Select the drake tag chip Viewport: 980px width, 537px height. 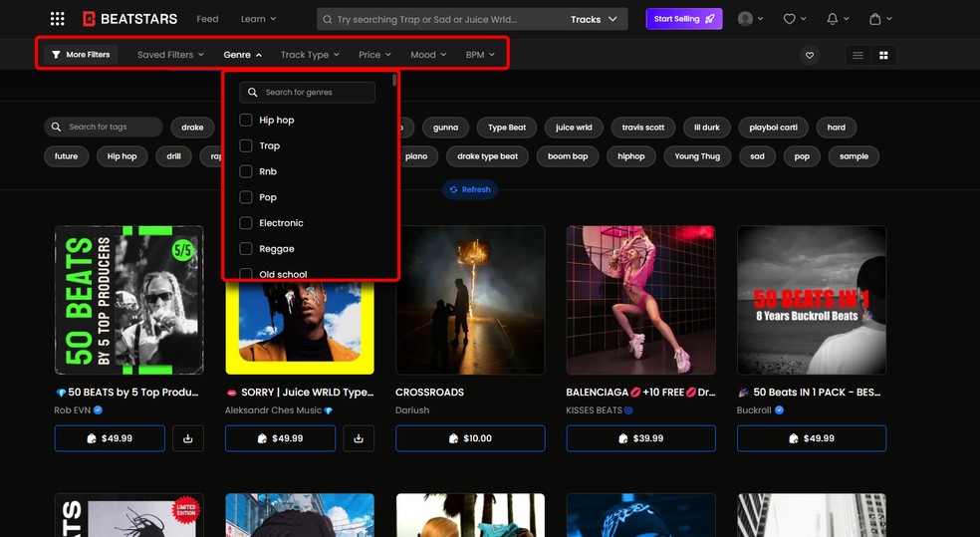tap(192, 127)
